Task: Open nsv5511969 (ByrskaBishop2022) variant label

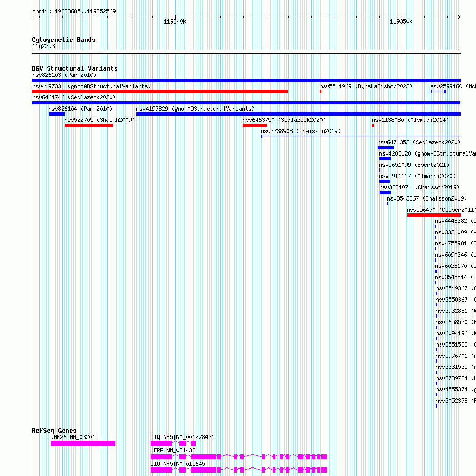Action: [x=366, y=86]
